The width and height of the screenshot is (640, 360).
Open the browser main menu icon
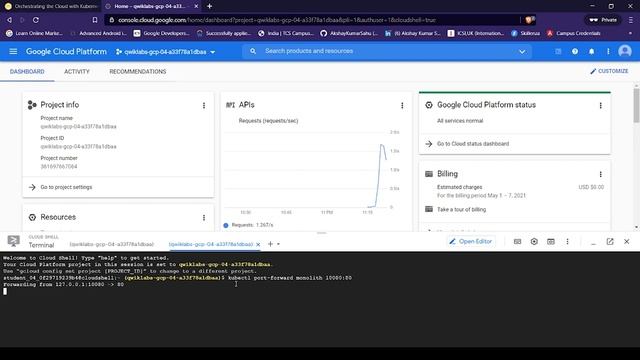[631, 20]
